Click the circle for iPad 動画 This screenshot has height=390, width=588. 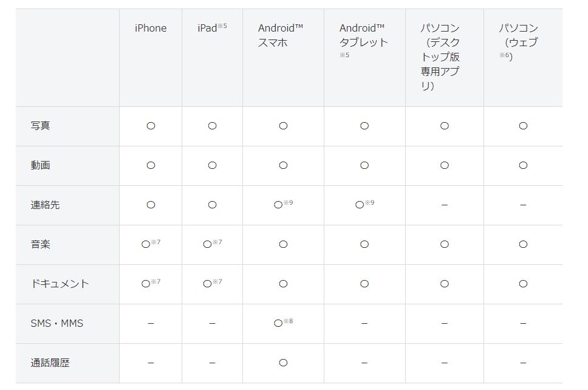coord(212,165)
